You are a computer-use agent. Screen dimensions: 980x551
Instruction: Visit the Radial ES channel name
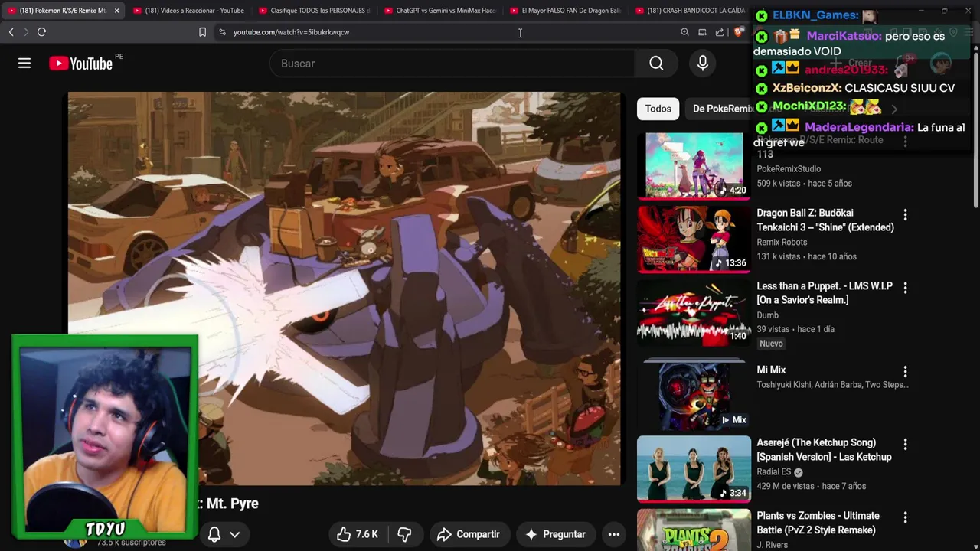click(x=773, y=472)
